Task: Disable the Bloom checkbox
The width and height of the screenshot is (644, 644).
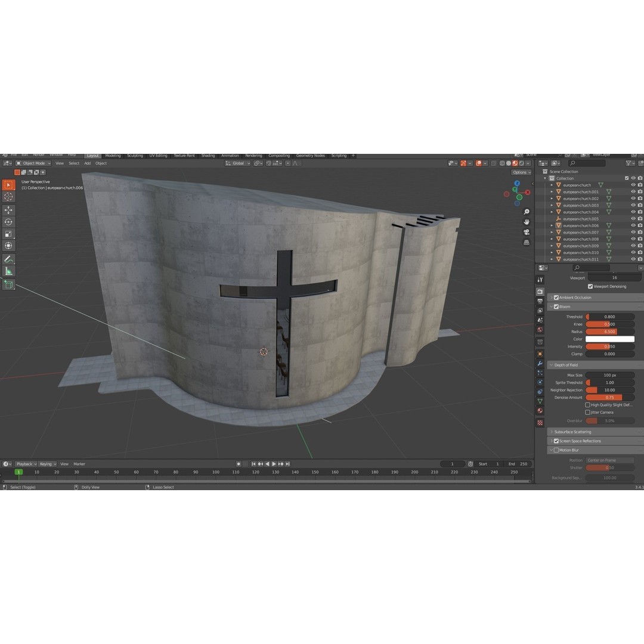Action: click(556, 307)
